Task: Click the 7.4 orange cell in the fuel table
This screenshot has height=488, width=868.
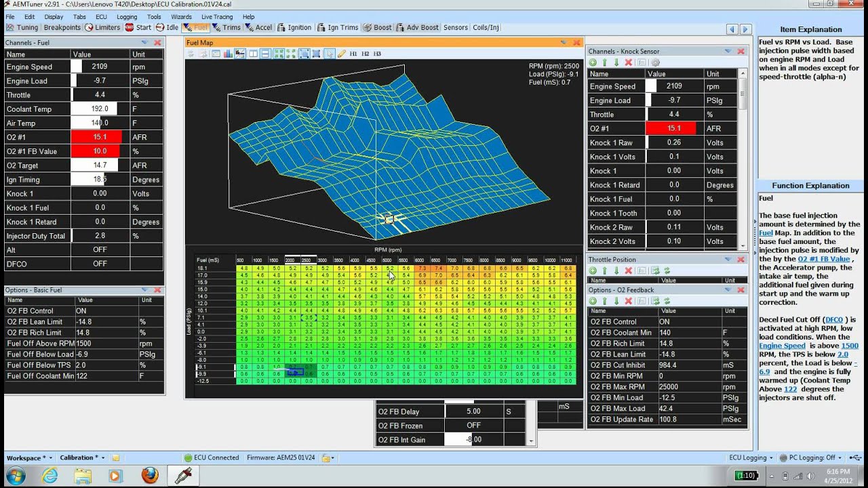Action: [x=438, y=268]
